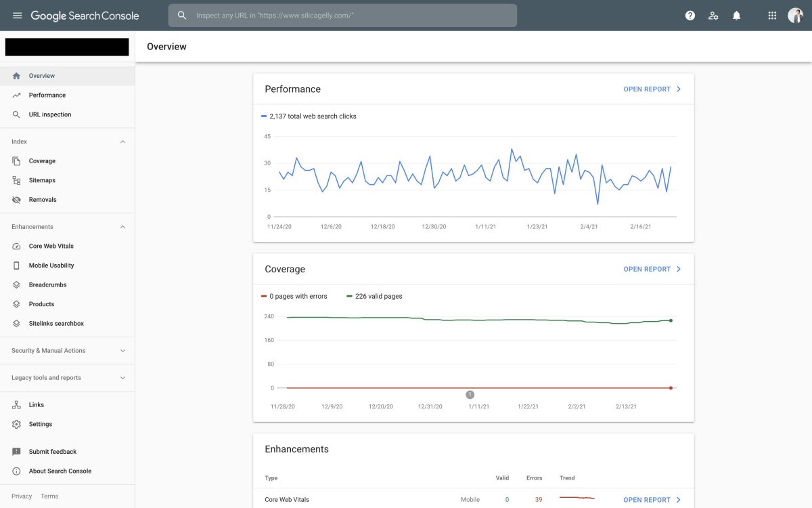
Task: Open the Coverage report link
Action: pyautogui.click(x=652, y=270)
